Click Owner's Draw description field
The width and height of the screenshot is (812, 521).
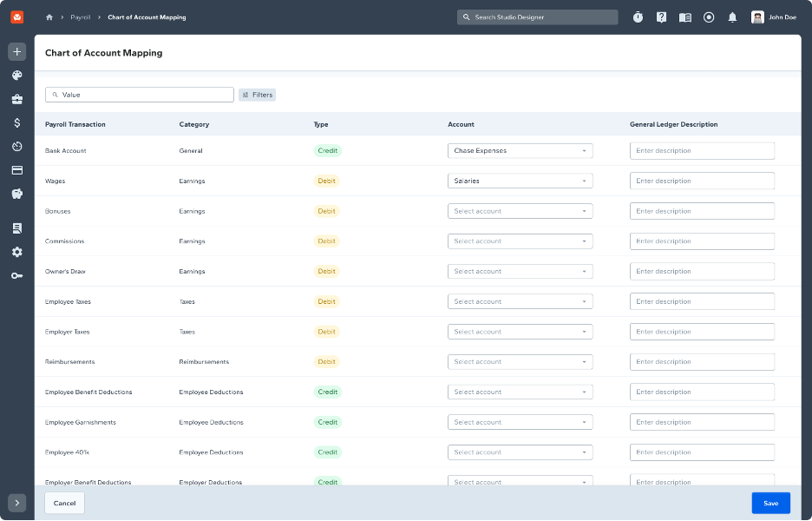(702, 271)
